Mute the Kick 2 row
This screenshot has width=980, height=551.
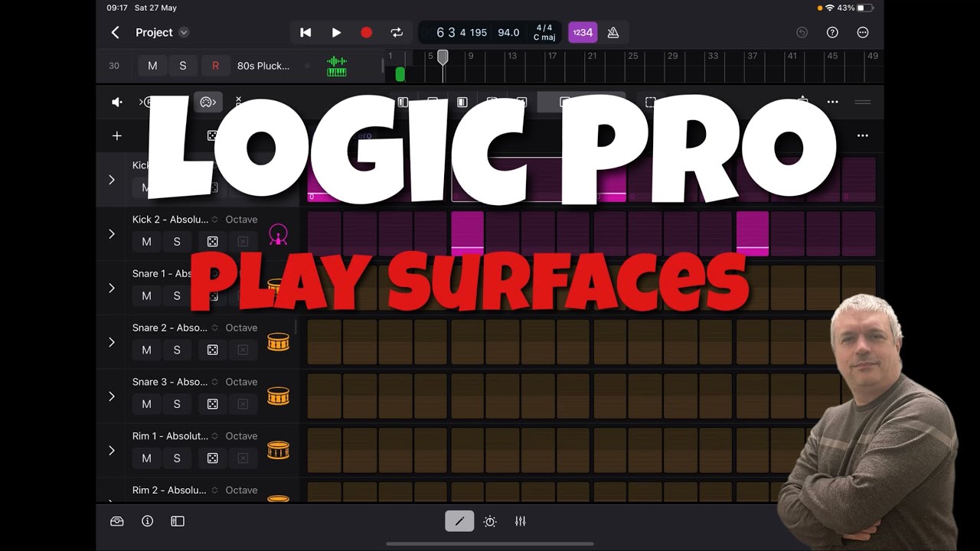pyautogui.click(x=146, y=242)
